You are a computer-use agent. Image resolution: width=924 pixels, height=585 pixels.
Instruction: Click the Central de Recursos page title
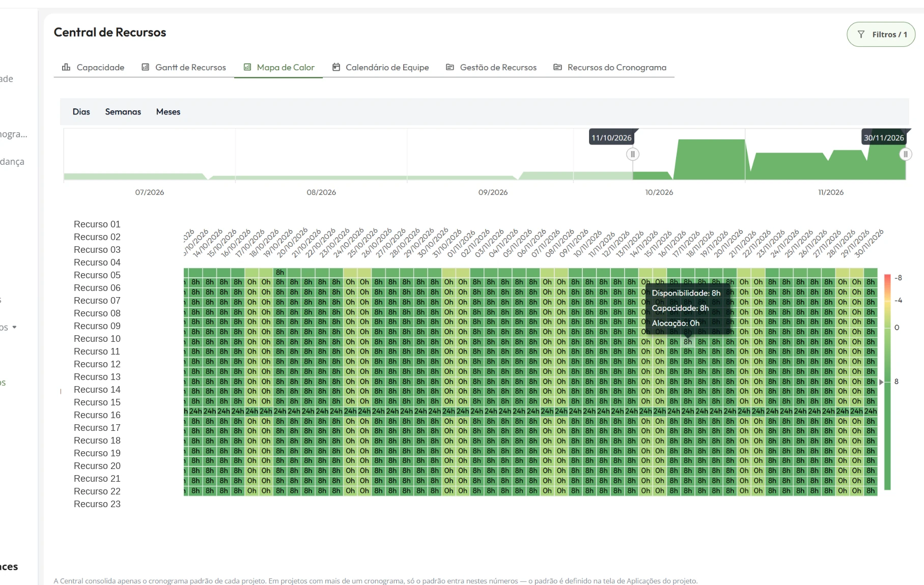pyautogui.click(x=110, y=33)
